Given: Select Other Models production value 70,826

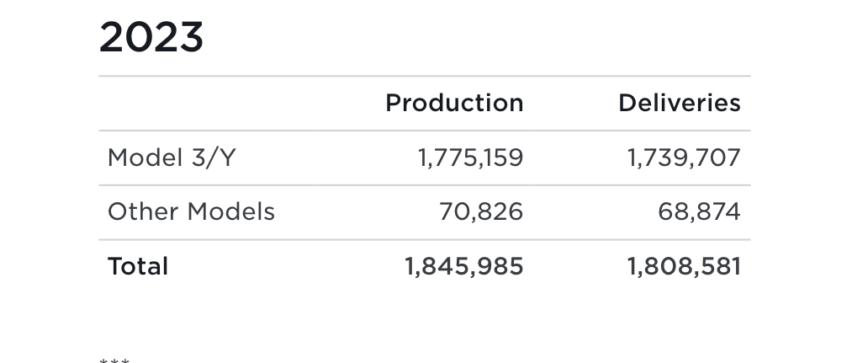Looking at the screenshot, I should pos(481,211).
